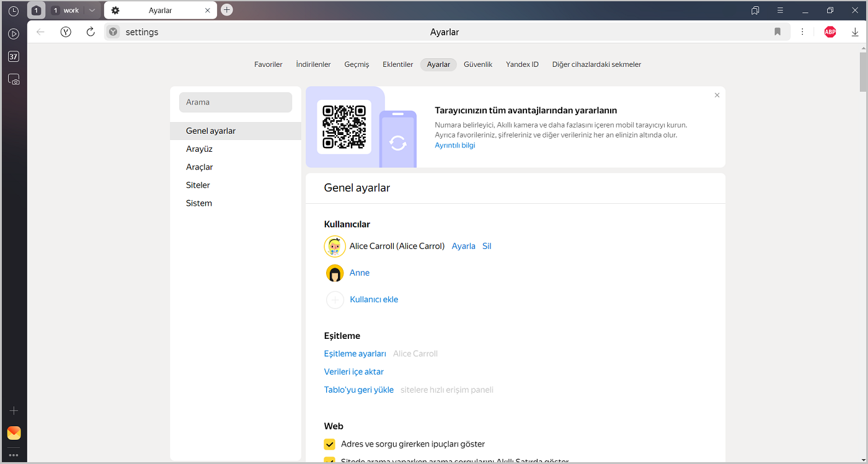Bookmark this page with the bookmark icon

[x=777, y=32]
